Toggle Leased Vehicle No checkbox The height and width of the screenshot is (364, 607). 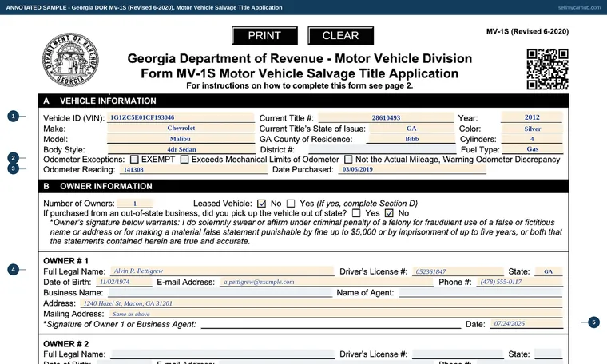[262, 204]
